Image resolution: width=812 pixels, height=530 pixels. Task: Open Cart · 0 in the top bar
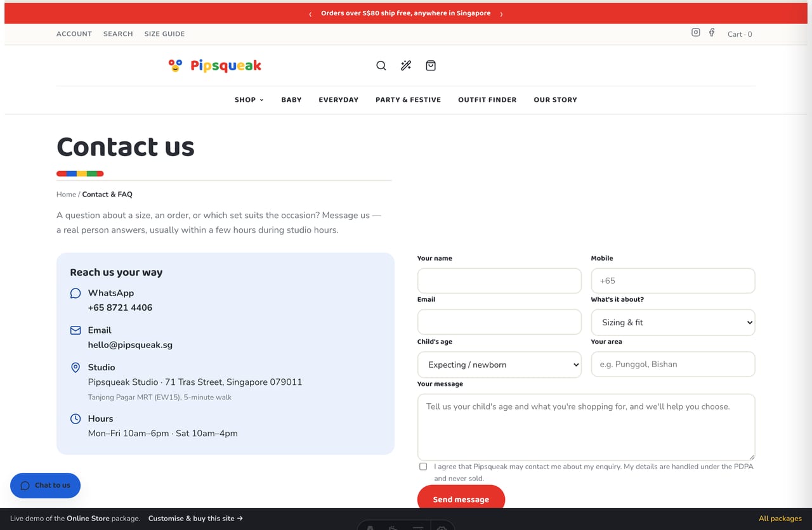pyautogui.click(x=740, y=34)
